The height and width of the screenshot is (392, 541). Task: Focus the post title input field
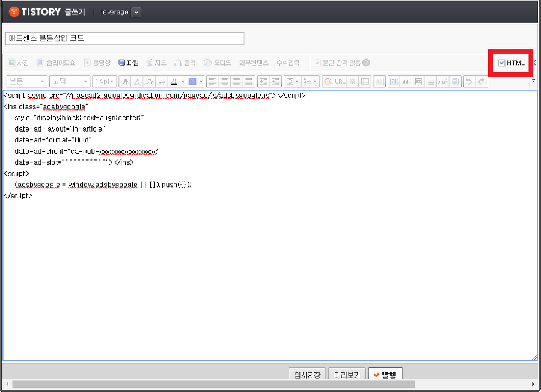(125, 38)
